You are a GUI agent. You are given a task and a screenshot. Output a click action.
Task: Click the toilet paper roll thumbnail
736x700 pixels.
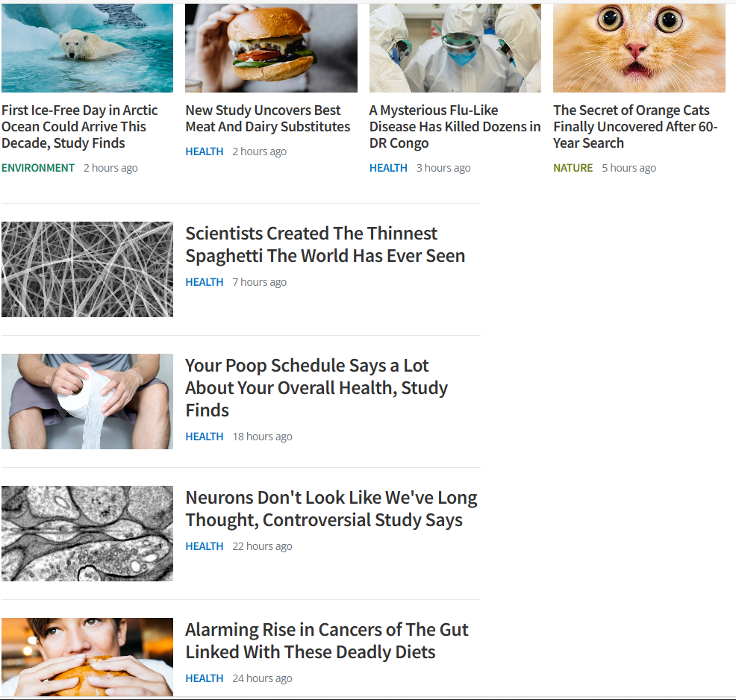click(87, 401)
